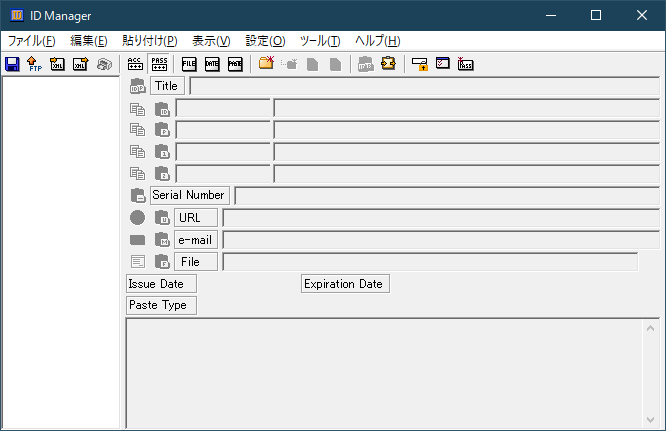The height and width of the screenshot is (431, 666).
Task: Click the document icon in the File row
Action: [138, 262]
